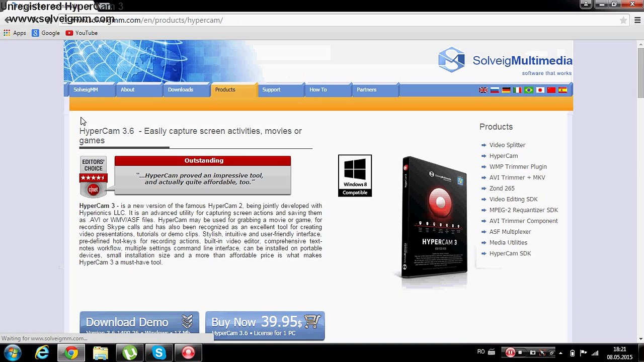The image size is (644, 362).
Task: Open Video Editing SDK link
Action: pos(514,199)
